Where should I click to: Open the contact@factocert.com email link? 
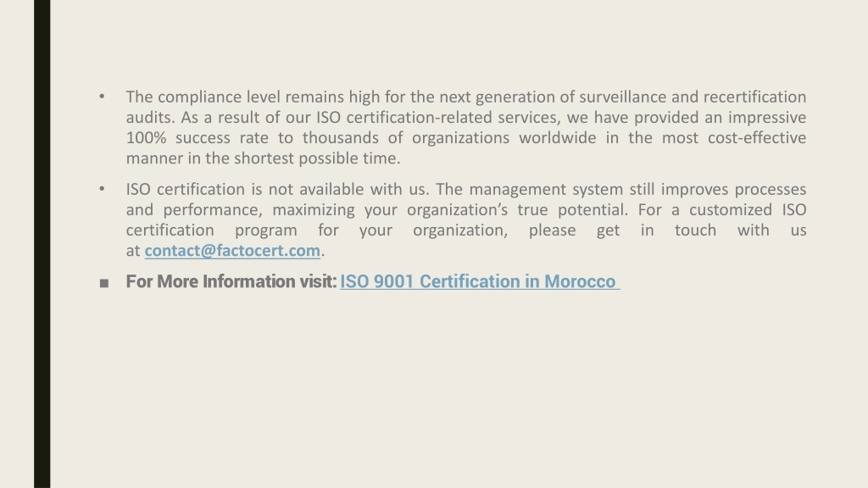(232, 251)
